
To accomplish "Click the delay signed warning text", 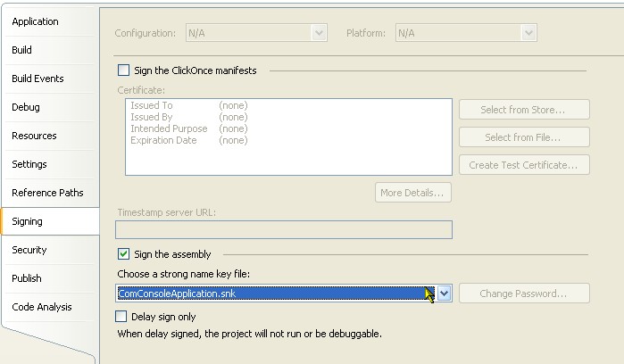I will (x=250, y=334).
